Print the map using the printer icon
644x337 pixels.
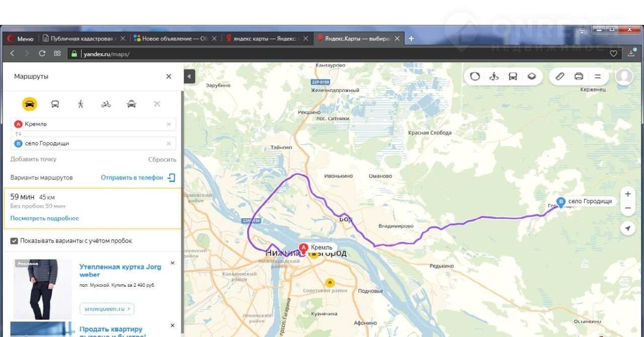click(x=579, y=76)
